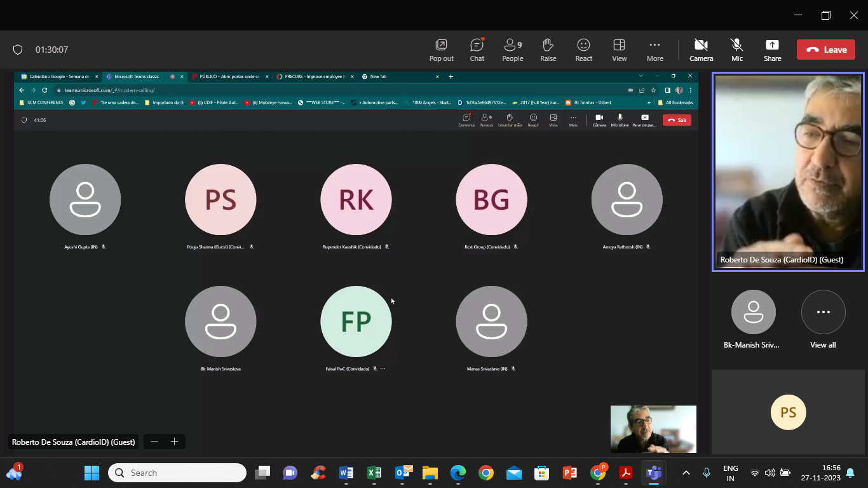Screen dimensions: 868x488
Task: Show hidden system tray icons
Action: pyautogui.click(x=686, y=473)
